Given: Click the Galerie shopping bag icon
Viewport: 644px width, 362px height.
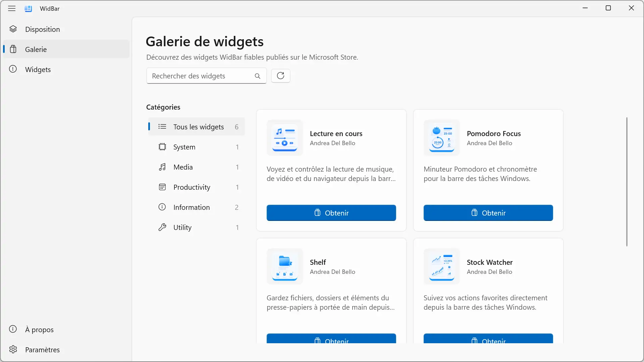Looking at the screenshot, I should pyautogui.click(x=13, y=49).
